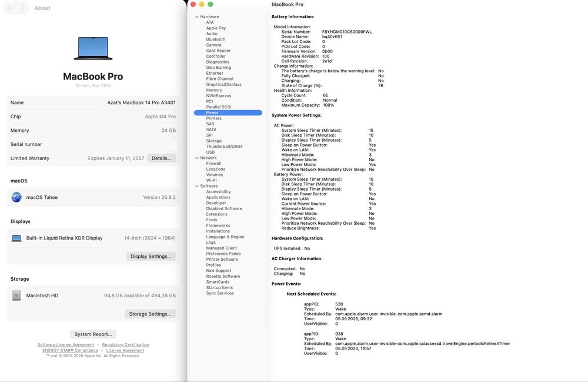Select Storage under Hardware in sidebar
Viewport: 588px width, 382px height.
[x=213, y=141]
